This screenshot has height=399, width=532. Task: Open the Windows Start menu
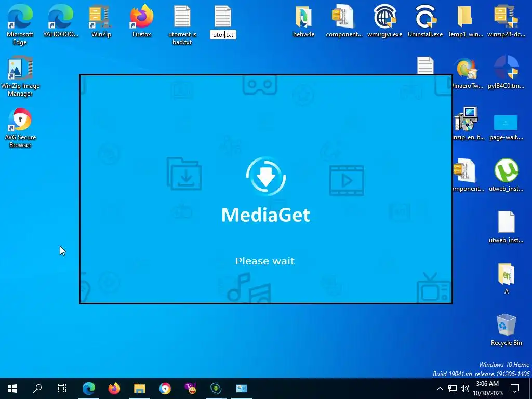12,389
